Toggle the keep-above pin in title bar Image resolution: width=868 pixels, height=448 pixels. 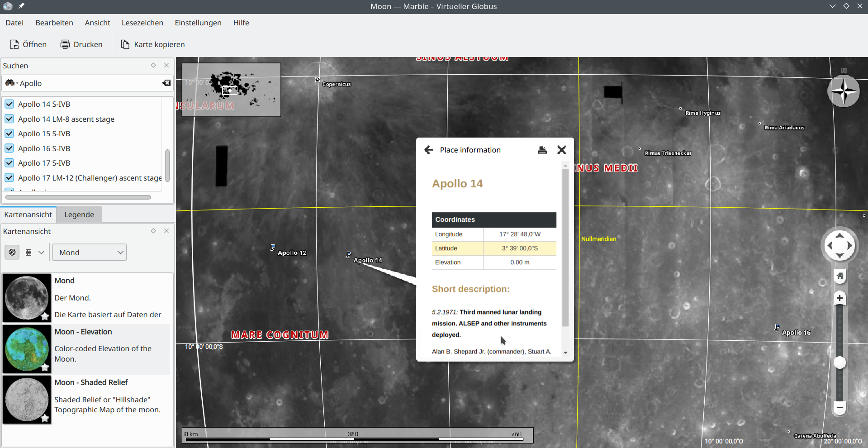click(21, 6)
